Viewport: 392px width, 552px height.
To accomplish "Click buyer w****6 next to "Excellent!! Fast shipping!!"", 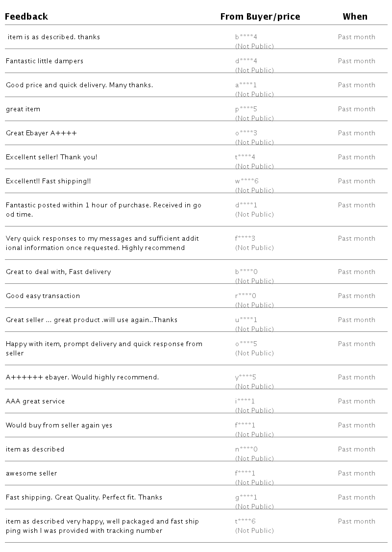I will [246, 181].
